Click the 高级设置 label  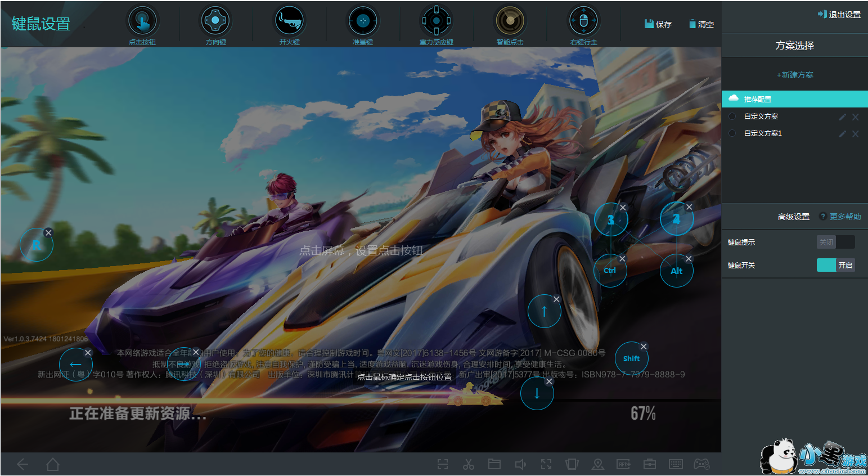(794, 217)
